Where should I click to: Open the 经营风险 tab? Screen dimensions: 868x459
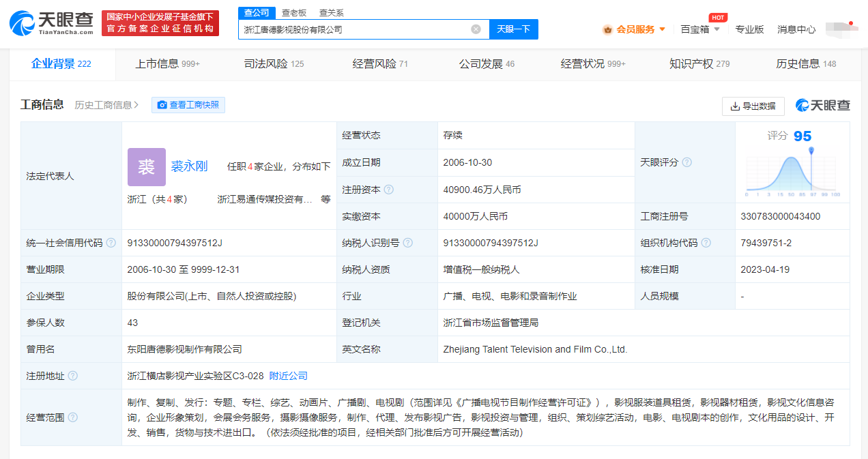(380, 64)
